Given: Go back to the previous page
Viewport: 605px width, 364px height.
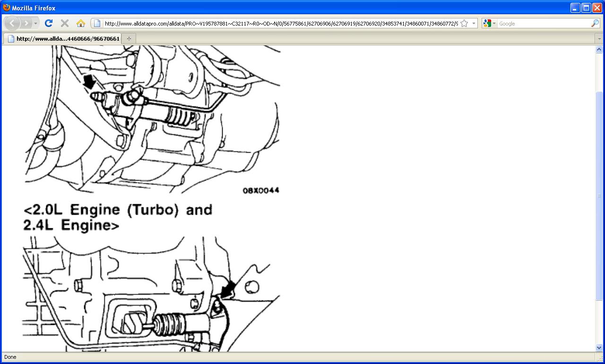Looking at the screenshot, I should [12, 23].
